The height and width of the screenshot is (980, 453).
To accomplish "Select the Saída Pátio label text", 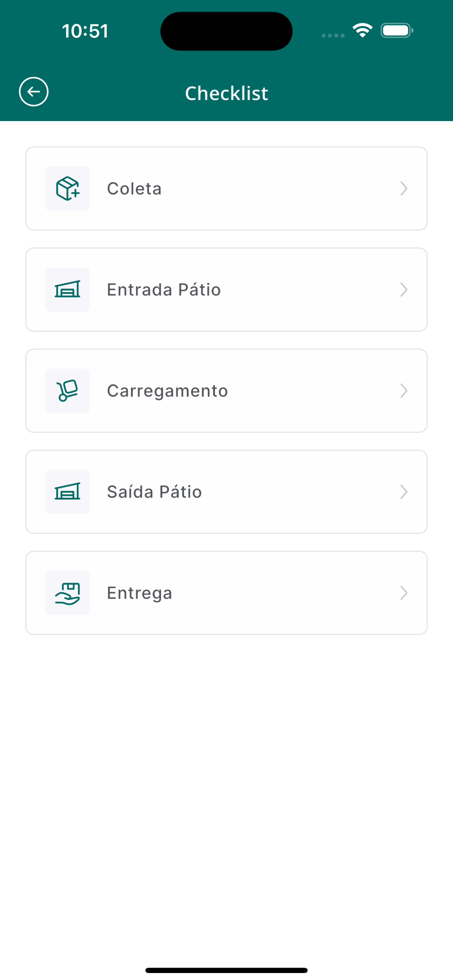I will (x=155, y=492).
